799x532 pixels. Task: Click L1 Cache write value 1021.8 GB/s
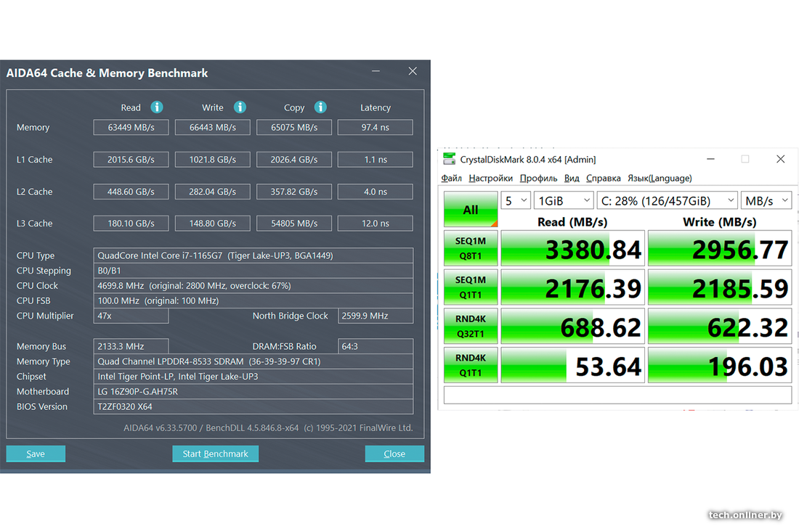213,160
